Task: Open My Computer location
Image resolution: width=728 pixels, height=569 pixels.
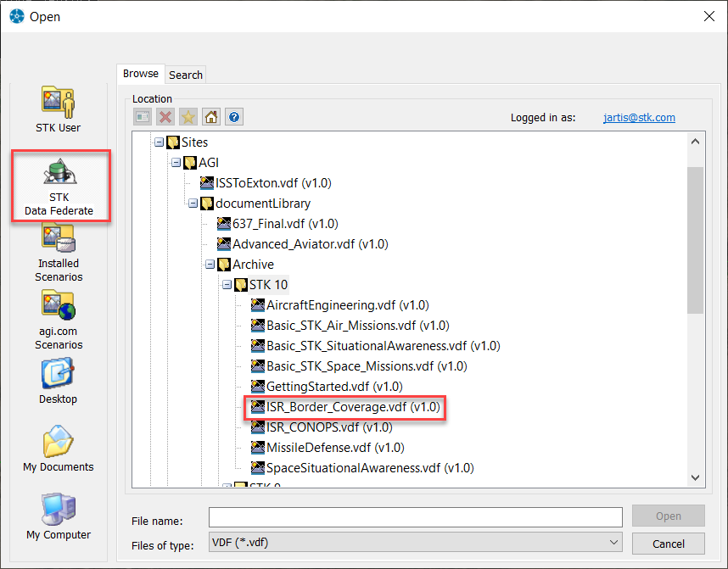Action: (x=59, y=516)
